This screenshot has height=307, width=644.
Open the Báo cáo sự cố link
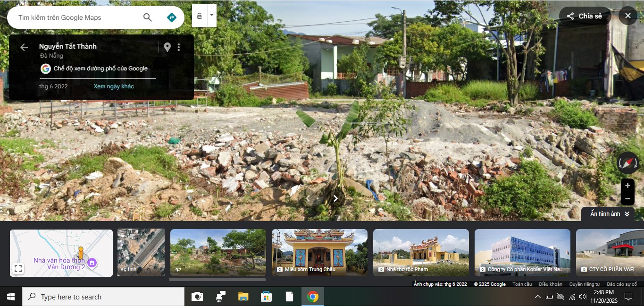click(x=622, y=284)
